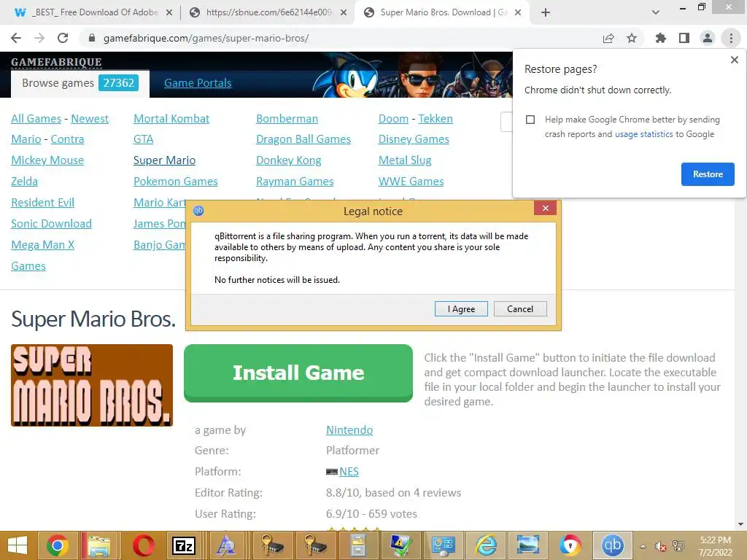Open the Zelda link

pos(24,182)
